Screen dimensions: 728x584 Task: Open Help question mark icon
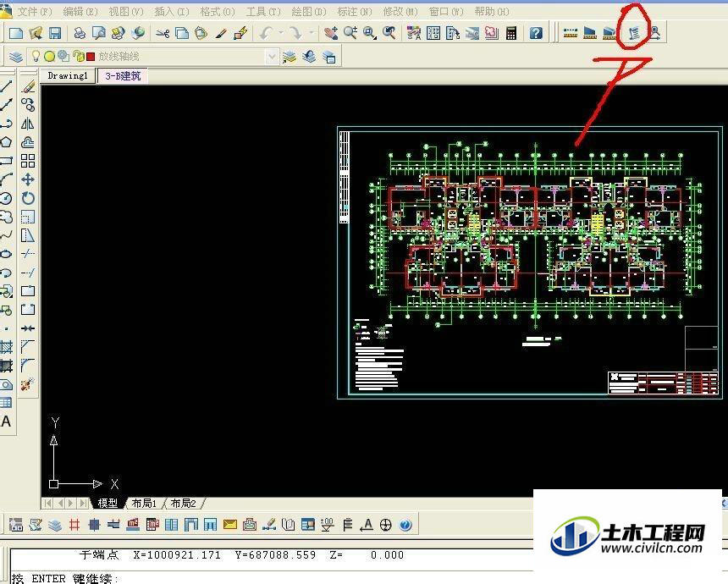pyautogui.click(x=536, y=32)
